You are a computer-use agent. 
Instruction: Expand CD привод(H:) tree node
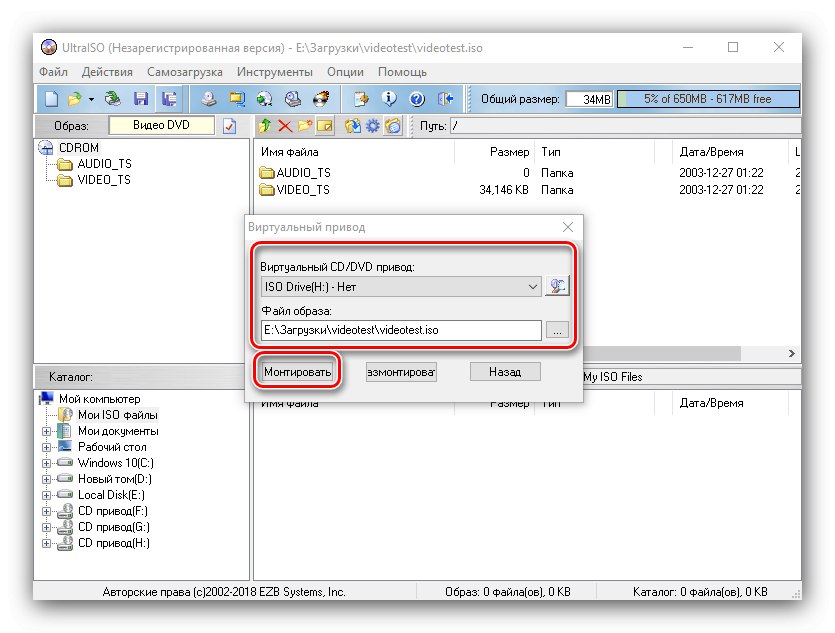pyautogui.click(x=46, y=544)
